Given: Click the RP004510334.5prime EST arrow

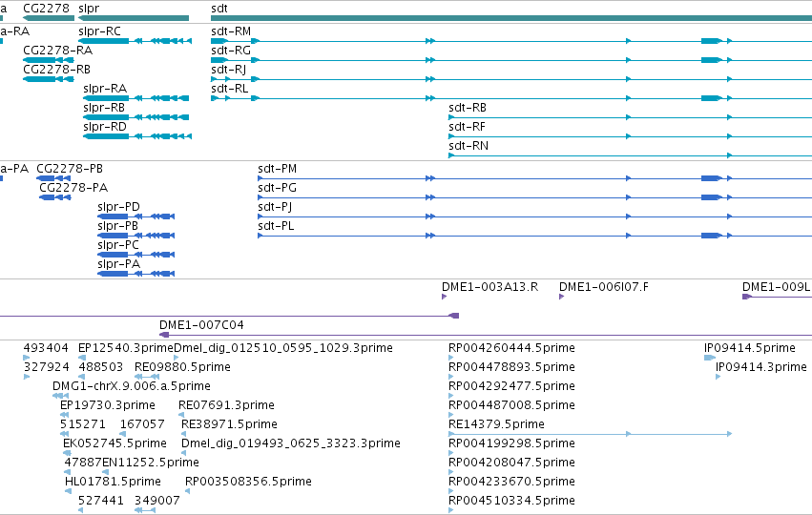Looking at the screenshot, I should [450, 511].
